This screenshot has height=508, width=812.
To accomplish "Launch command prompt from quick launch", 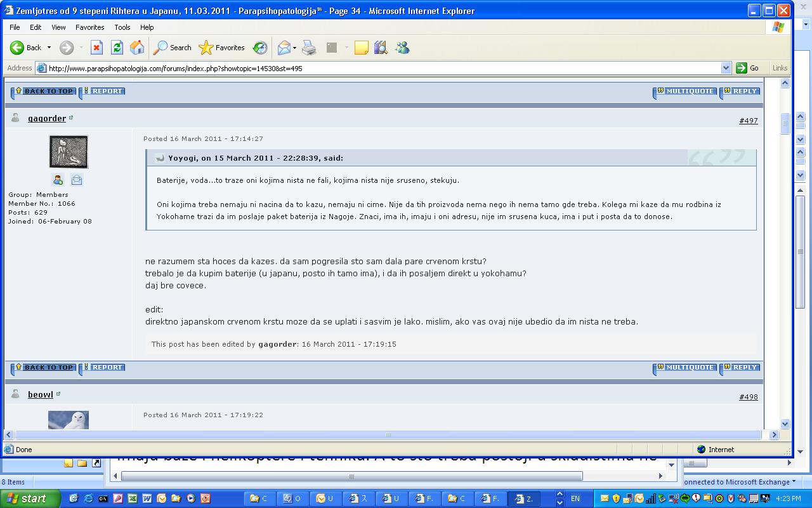I will [103, 498].
